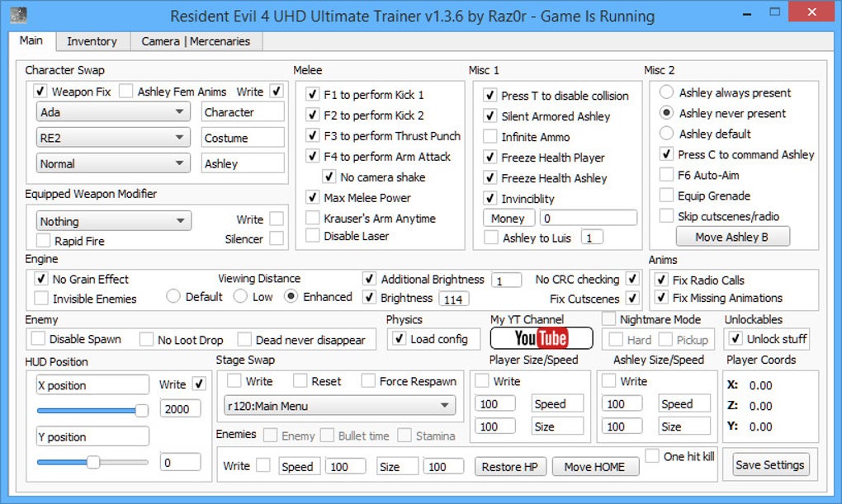Click the Save Settings button

click(x=770, y=464)
